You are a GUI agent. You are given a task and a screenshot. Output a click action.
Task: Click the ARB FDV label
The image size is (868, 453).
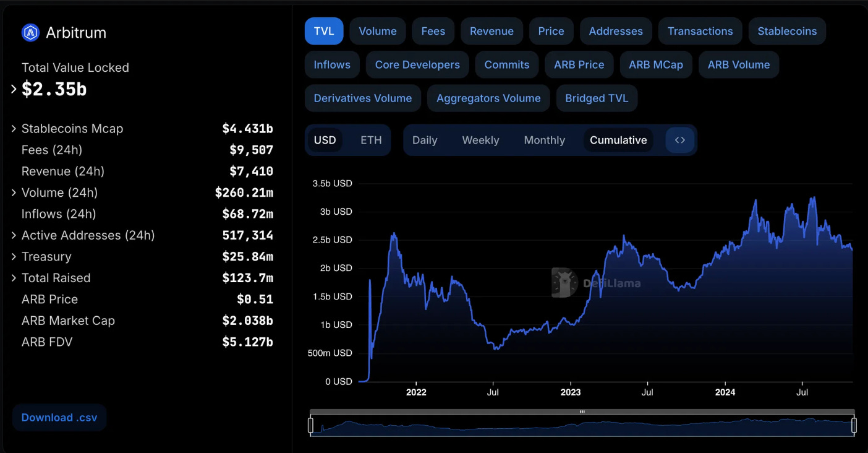click(x=47, y=342)
